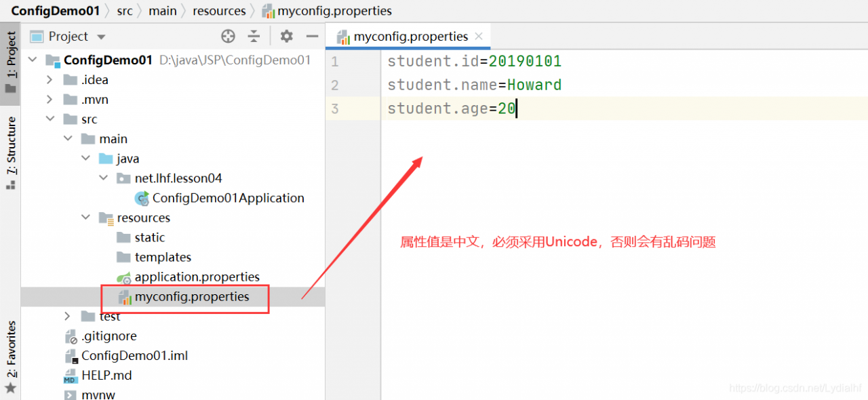This screenshot has width=868, height=400.
Task: Click the Collapse All icon in Project toolbar
Action: coord(254,37)
